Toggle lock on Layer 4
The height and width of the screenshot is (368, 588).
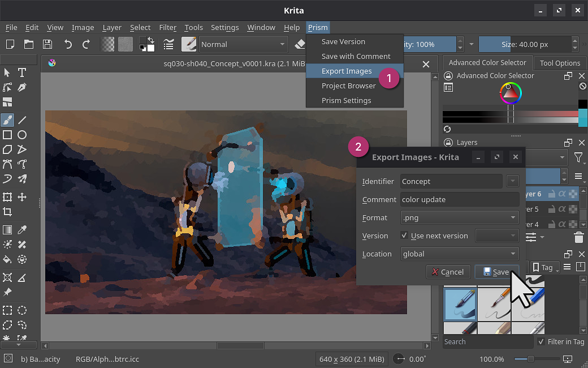(x=551, y=224)
